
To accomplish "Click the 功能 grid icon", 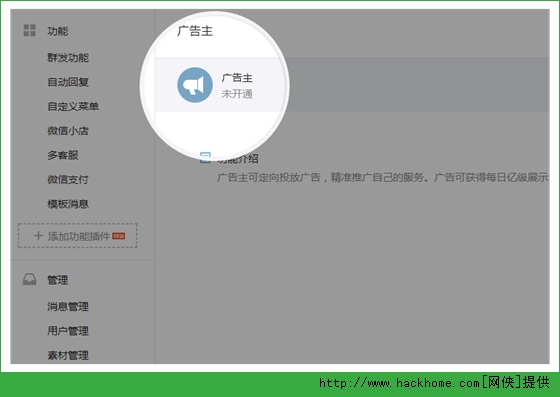I will click(30, 30).
